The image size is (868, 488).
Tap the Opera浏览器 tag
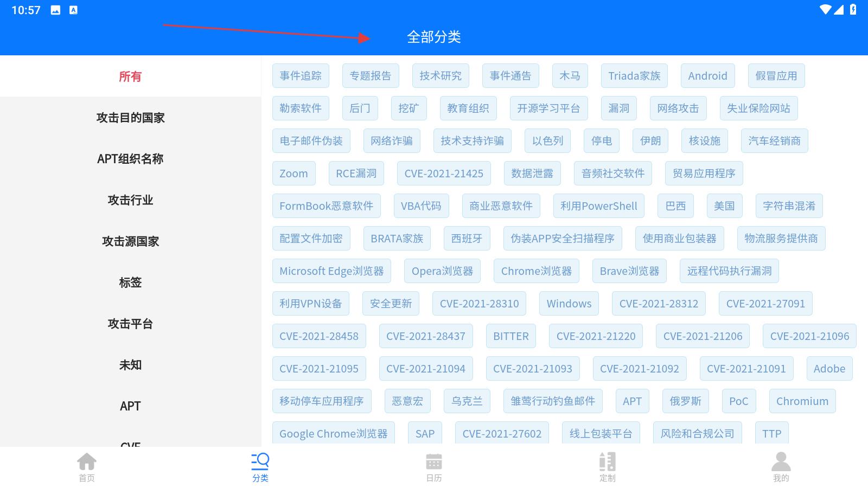pyautogui.click(x=443, y=271)
